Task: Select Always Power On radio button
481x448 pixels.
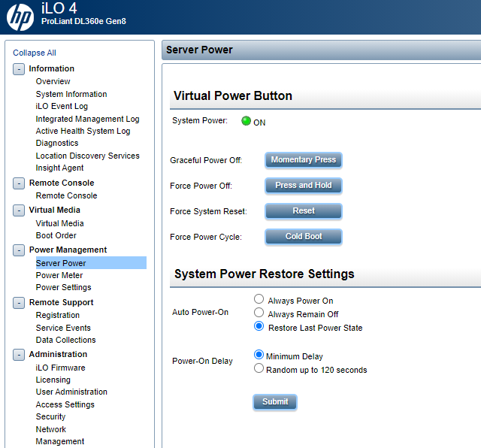Action: pos(259,299)
